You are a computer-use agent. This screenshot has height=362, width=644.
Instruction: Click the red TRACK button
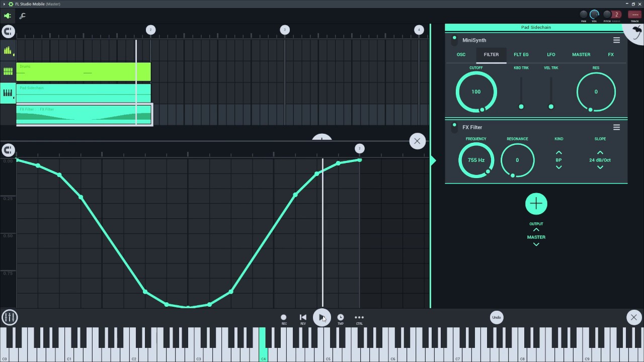[x=634, y=15]
